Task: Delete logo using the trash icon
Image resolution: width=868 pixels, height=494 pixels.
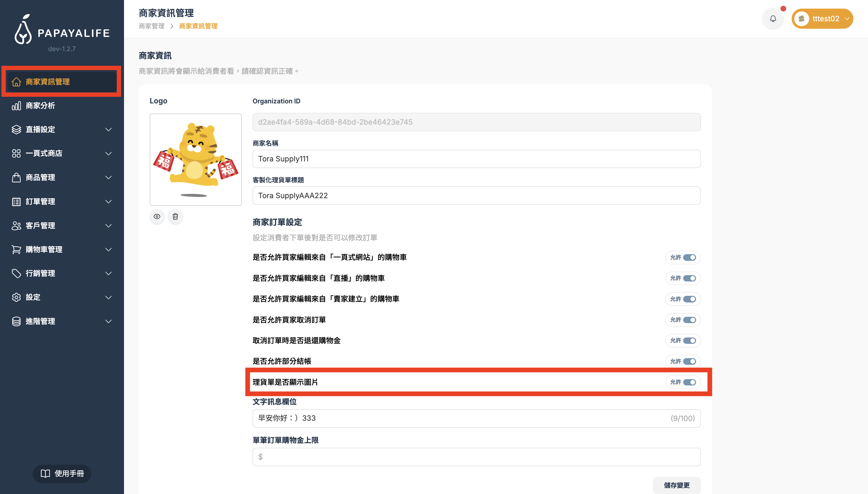Action: click(x=175, y=217)
